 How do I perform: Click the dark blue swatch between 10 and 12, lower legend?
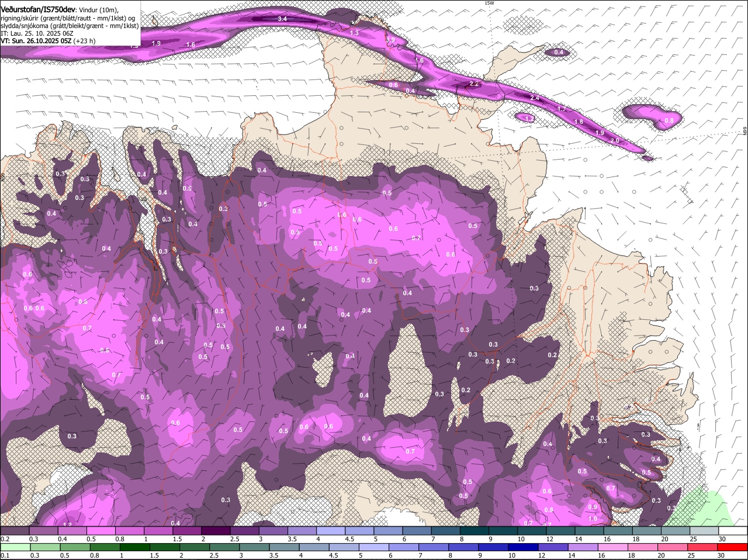[x=523, y=547]
